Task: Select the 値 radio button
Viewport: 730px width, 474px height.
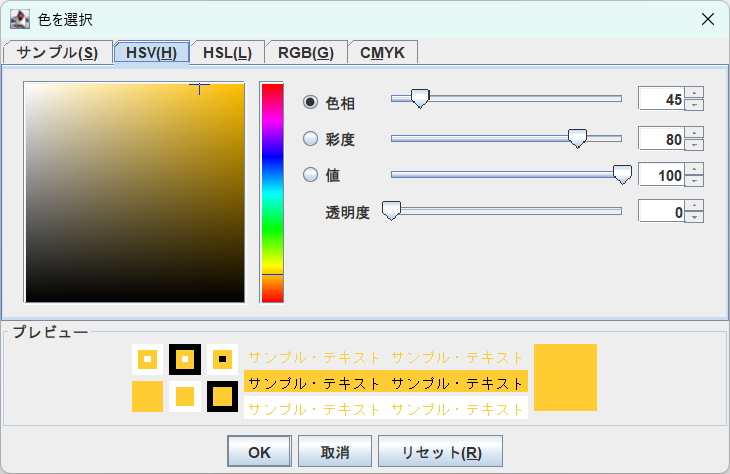Action: [311, 175]
